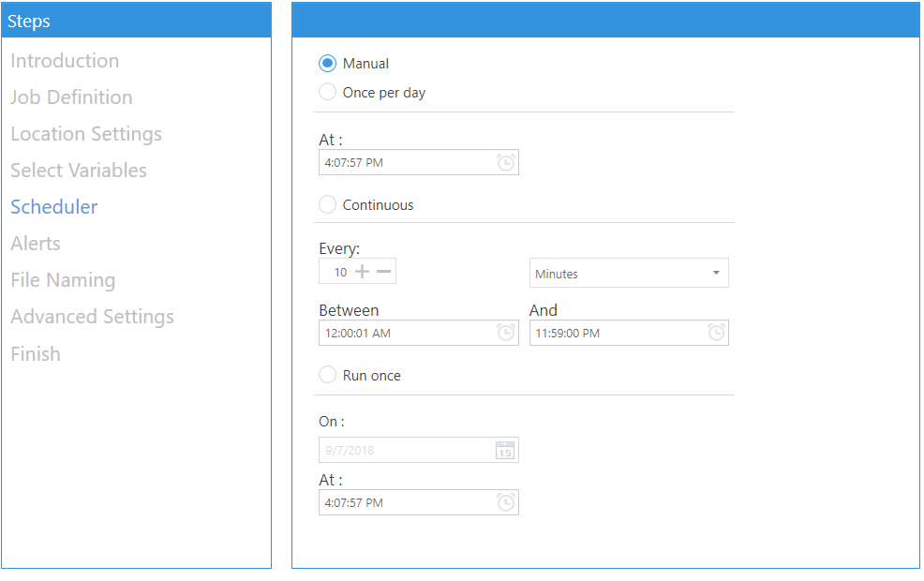This screenshot has height=581, width=924.
Task: Switch to the File Naming step
Action: click(63, 279)
